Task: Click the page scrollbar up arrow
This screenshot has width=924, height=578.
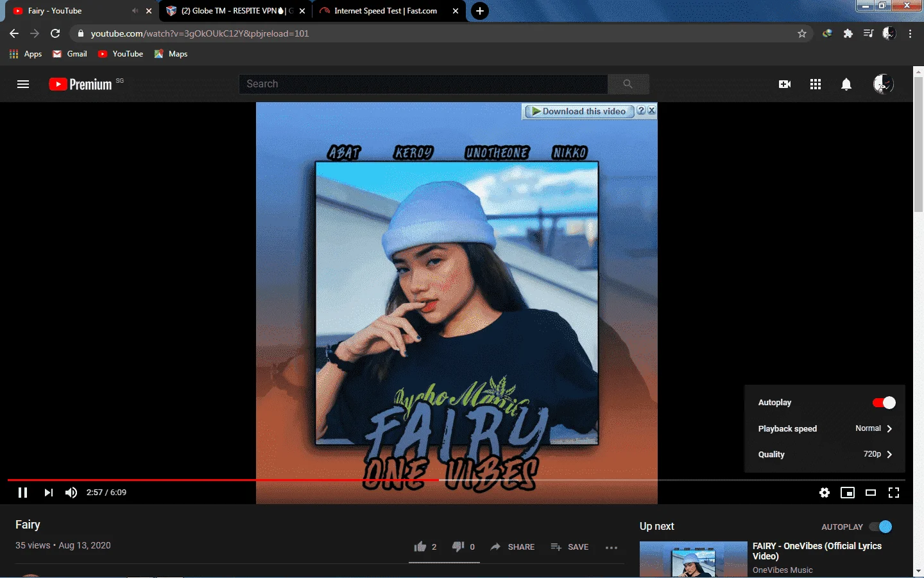Action: click(x=918, y=71)
